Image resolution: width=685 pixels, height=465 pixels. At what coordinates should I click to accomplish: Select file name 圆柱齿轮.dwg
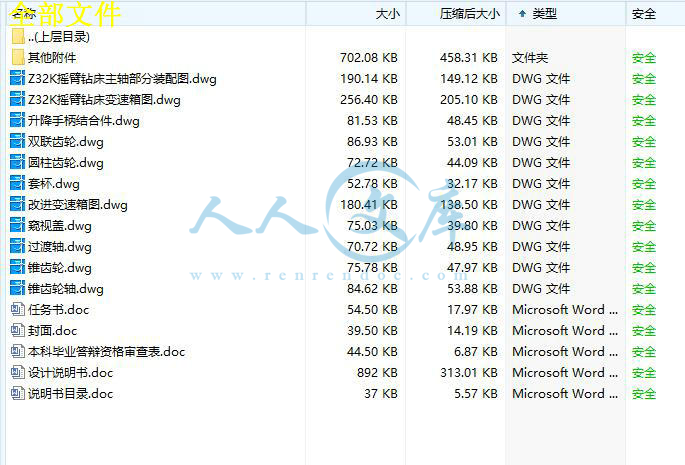tap(66, 163)
